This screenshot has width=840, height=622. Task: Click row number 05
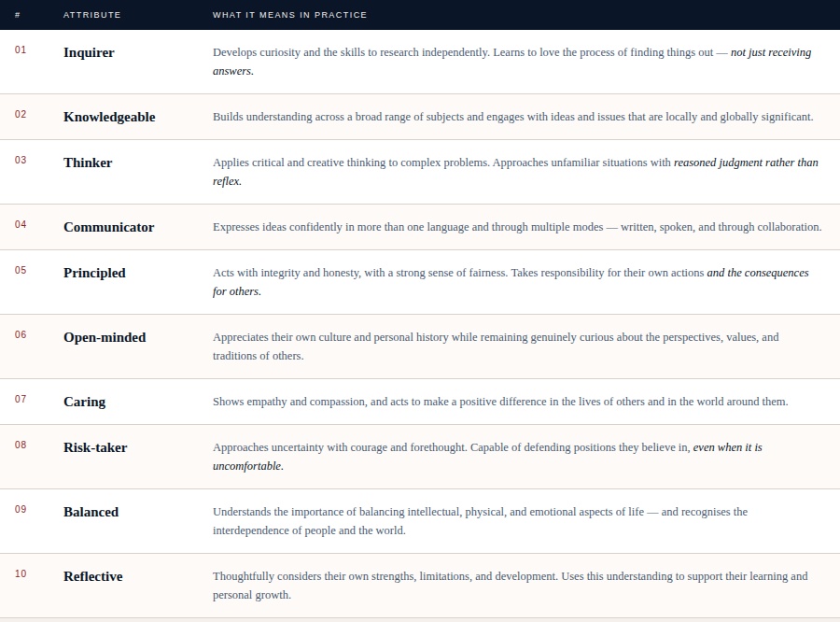(21, 270)
